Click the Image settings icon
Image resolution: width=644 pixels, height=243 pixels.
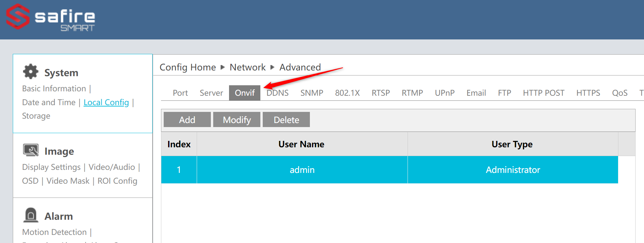31,150
